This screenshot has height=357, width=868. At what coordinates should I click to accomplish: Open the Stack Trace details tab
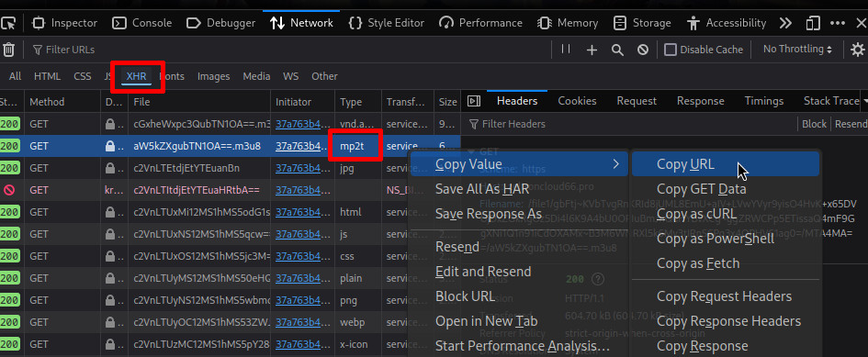[831, 101]
